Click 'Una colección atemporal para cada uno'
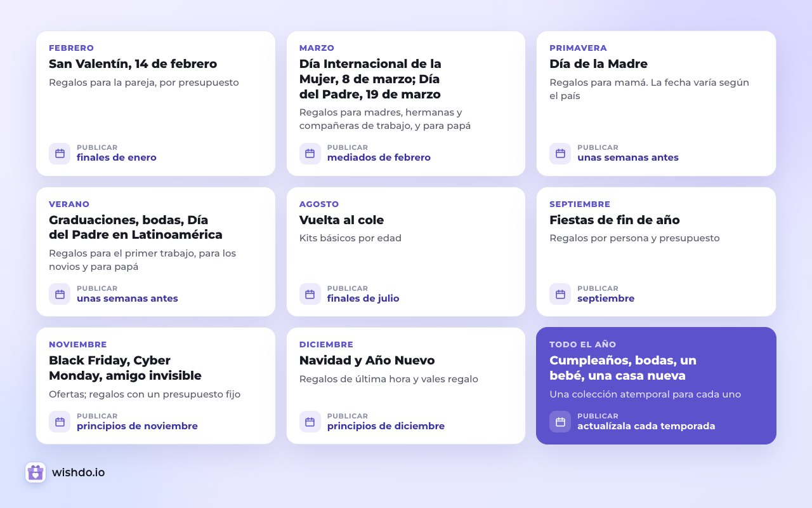Image resolution: width=812 pixels, height=508 pixels. [x=645, y=394]
